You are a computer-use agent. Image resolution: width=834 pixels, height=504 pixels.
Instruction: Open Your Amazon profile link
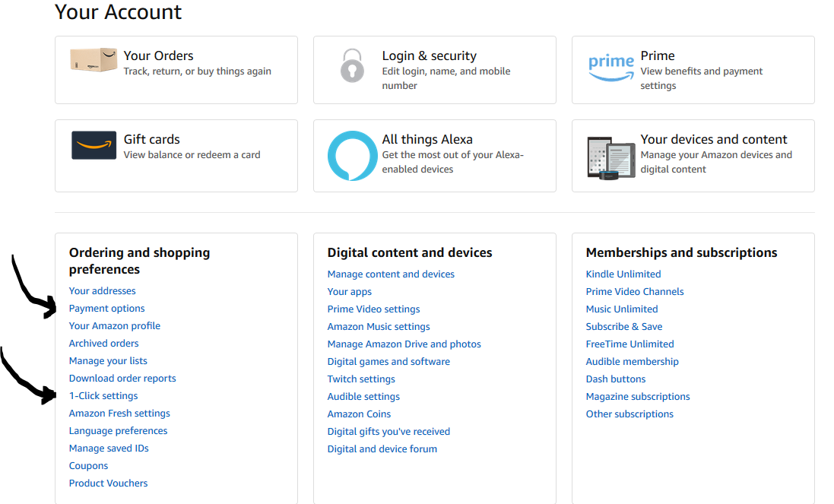pos(114,326)
